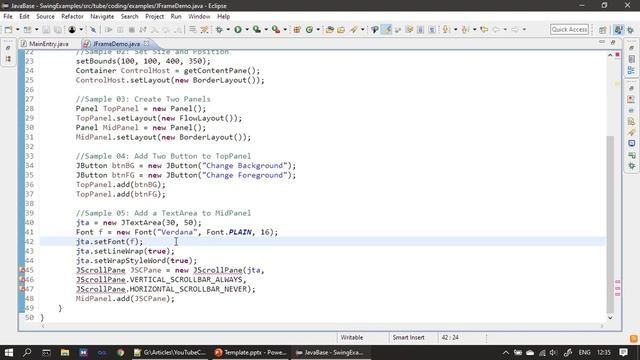Click the green Run button icon

238,29
